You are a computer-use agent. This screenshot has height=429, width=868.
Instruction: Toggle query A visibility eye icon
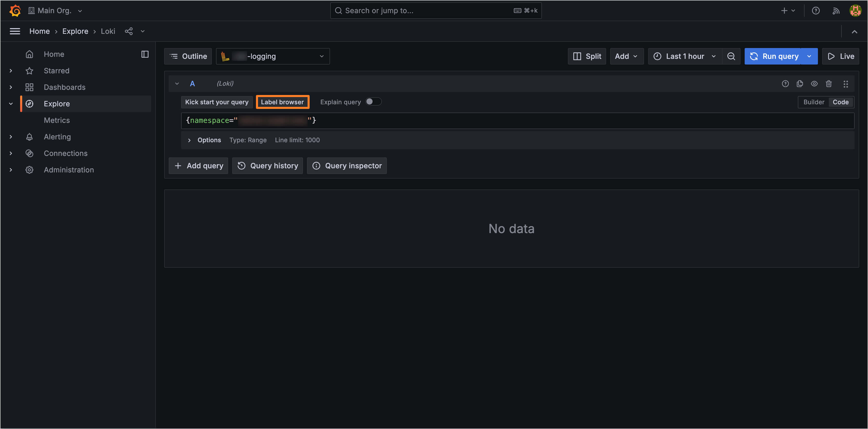pyautogui.click(x=814, y=84)
